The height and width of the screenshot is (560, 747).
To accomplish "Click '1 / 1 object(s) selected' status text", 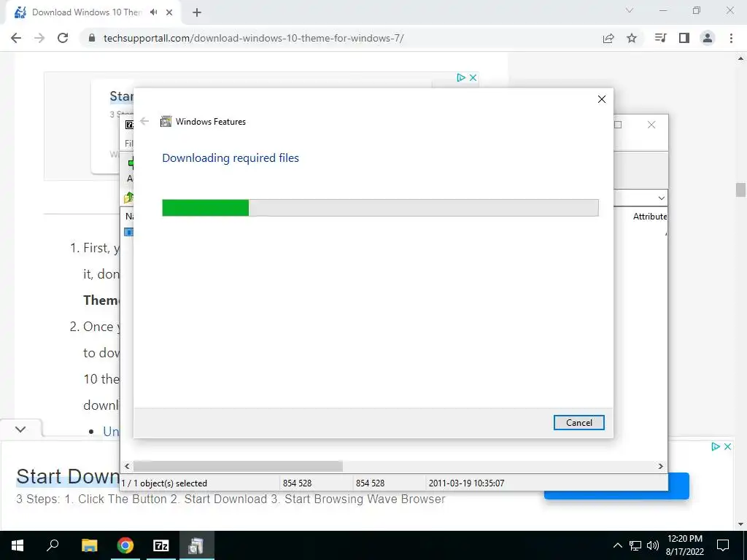I will (x=164, y=483).
